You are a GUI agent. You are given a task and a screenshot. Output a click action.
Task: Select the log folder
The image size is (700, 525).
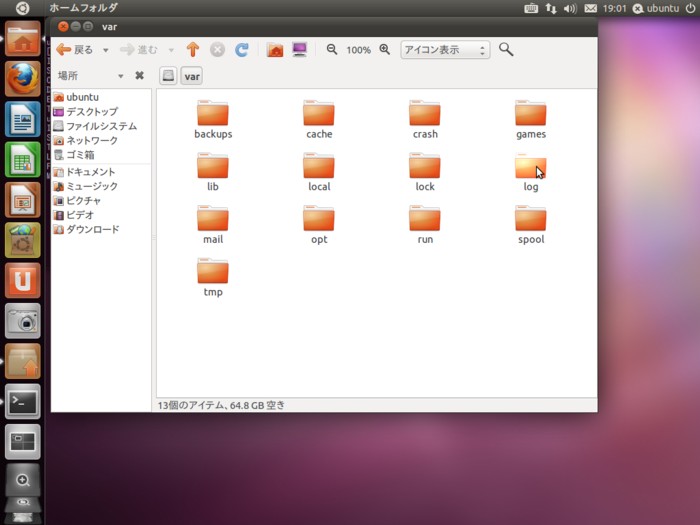pyautogui.click(x=531, y=171)
